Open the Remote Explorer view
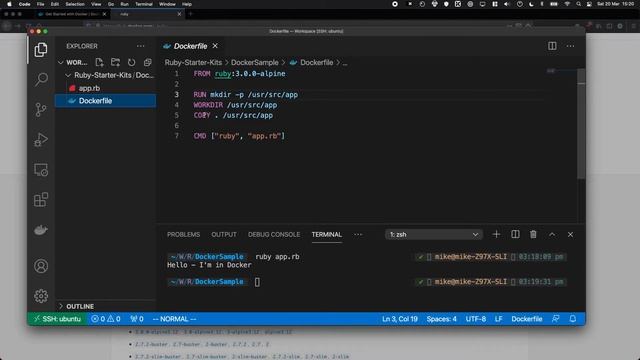The height and width of the screenshot is (360, 640). tap(41, 170)
